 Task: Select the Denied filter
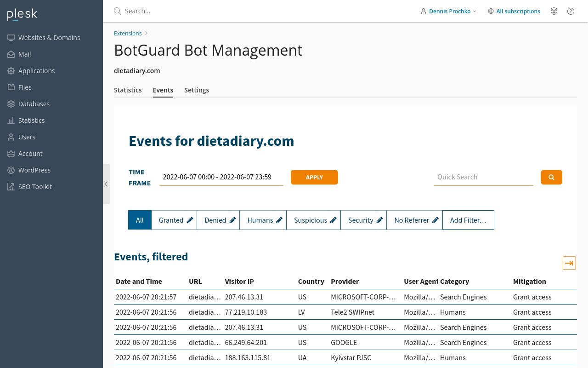coord(215,220)
